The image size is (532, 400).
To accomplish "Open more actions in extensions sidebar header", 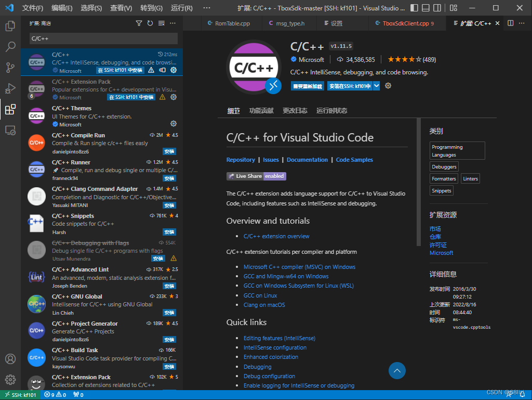I will coord(172,23).
